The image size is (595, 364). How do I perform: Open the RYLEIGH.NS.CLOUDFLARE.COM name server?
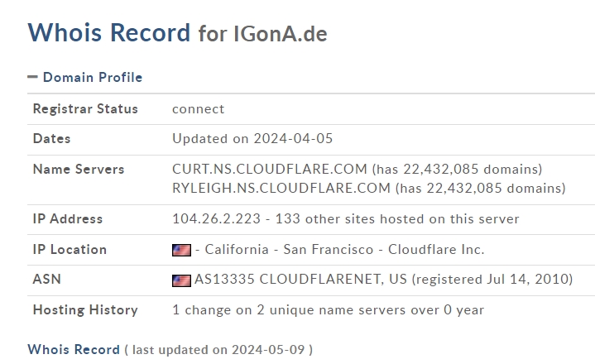[x=281, y=188]
